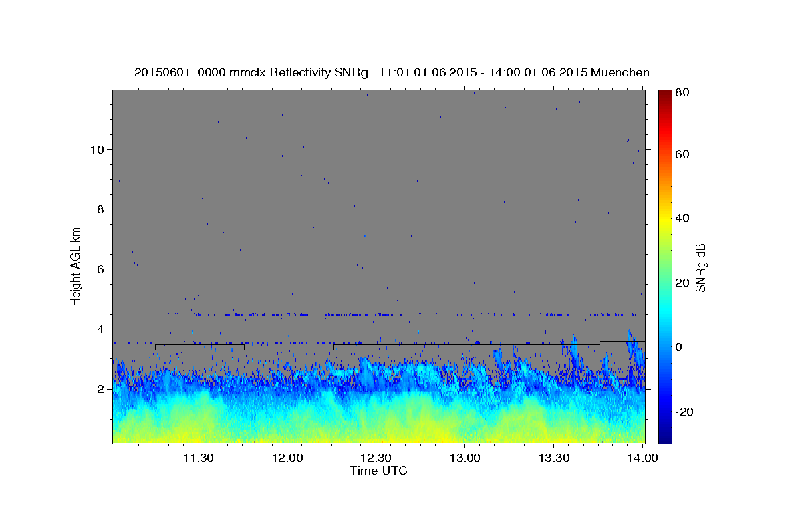
Task: Click the colorbar value 0
Action: pos(680,347)
